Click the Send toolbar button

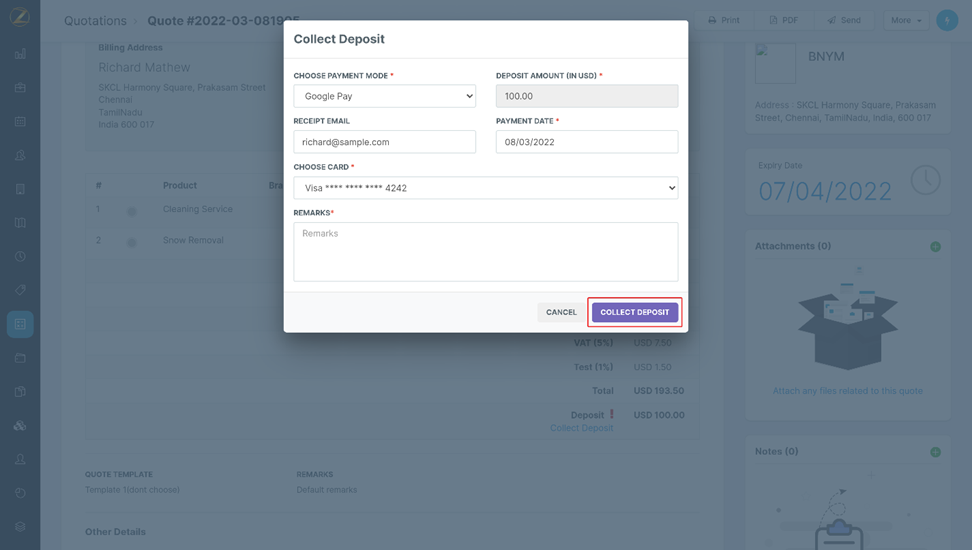coord(844,20)
